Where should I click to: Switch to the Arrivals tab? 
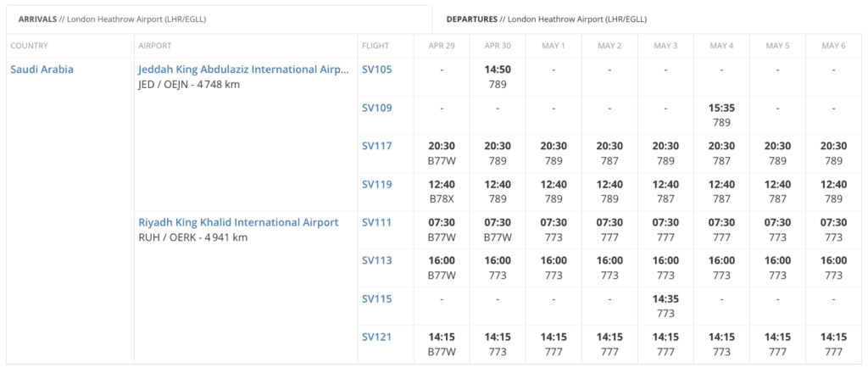pyautogui.click(x=219, y=20)
